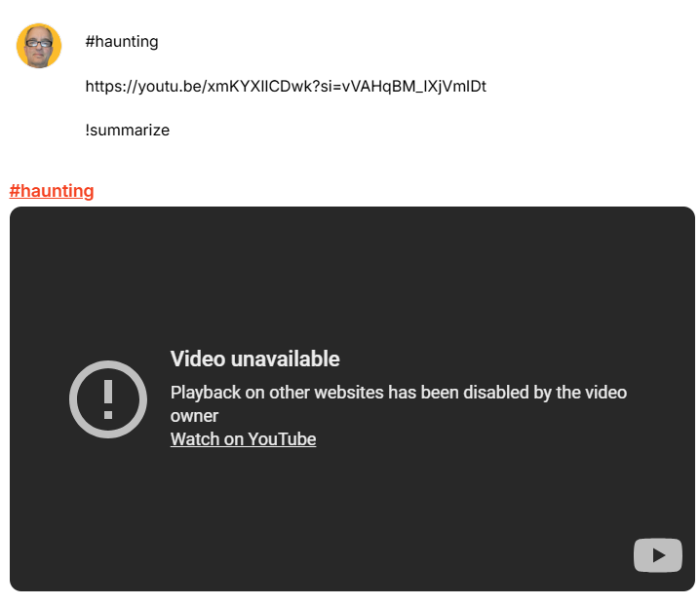
Task: Click the word owner in error message
Action: (x=194, y=416)
